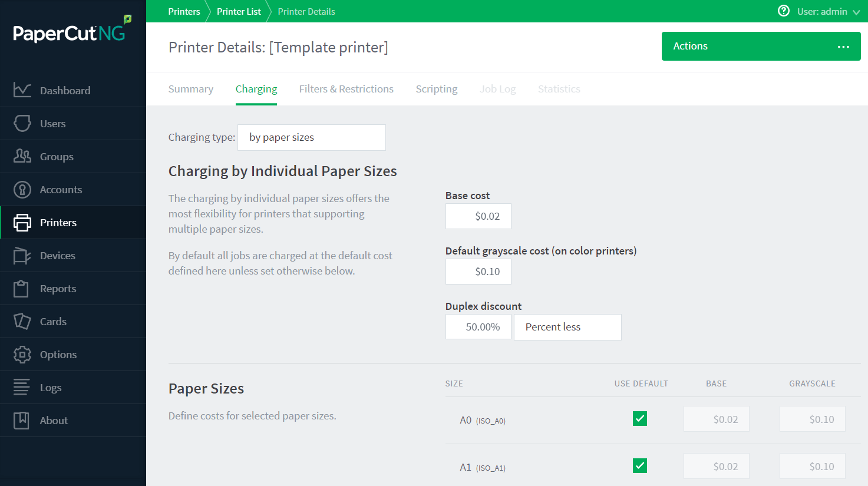This screenshot has width=868, height=486.
Task: Click the About book icon
Action: pyautogui.click(x=22, y=420)
